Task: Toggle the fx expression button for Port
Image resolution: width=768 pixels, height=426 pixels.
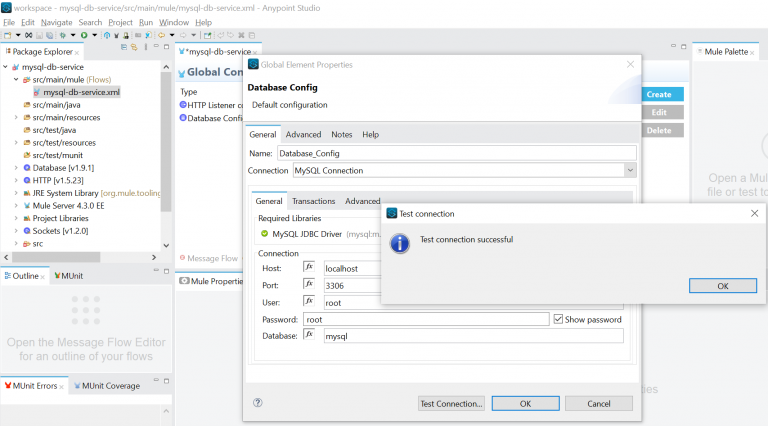Action: point(309,285)
